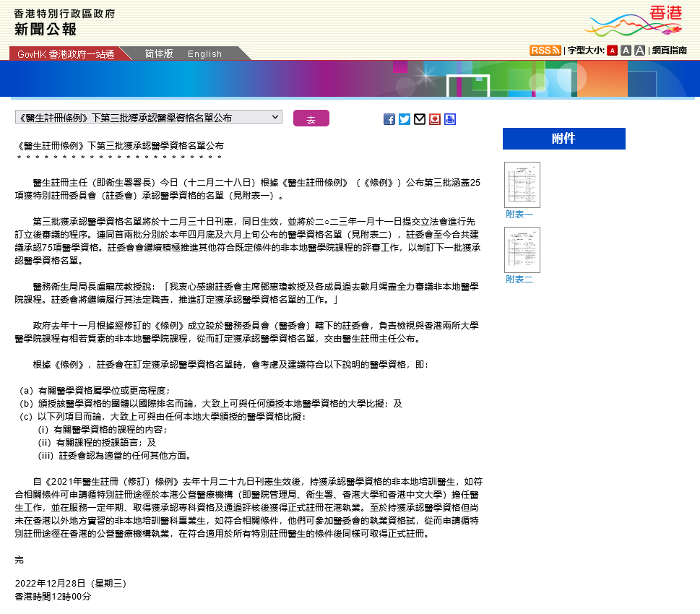Email this press release via envelope icon
Image resolution: width=700 pixels, height=614 pixels.
(x=420, y=119)
